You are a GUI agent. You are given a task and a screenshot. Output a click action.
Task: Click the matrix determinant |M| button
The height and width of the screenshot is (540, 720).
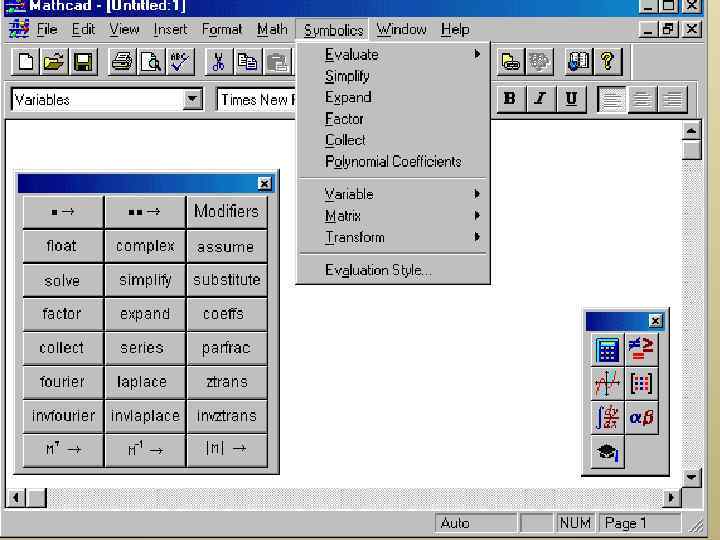tap(227, 450)
